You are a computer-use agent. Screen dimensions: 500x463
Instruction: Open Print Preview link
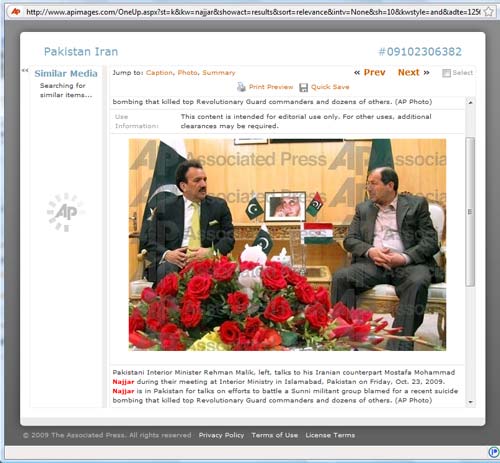click(271, 87)
